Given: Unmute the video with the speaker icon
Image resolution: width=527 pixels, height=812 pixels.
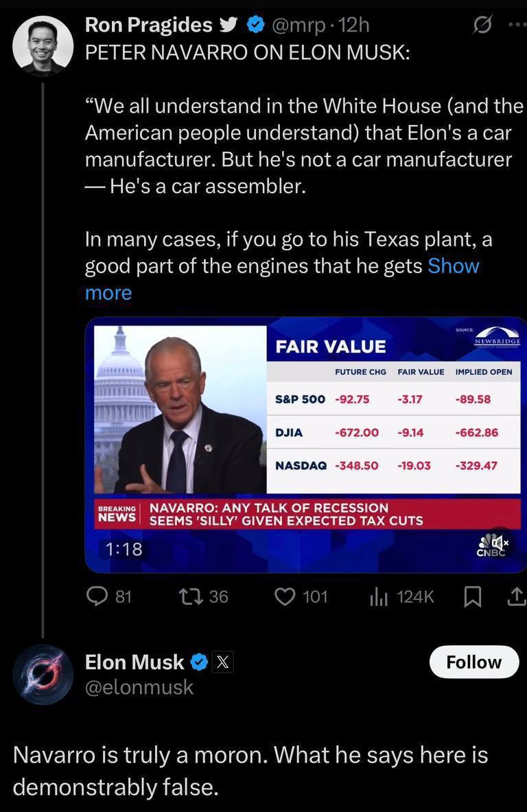Looking at the screenshot, I should coord(499,542).
